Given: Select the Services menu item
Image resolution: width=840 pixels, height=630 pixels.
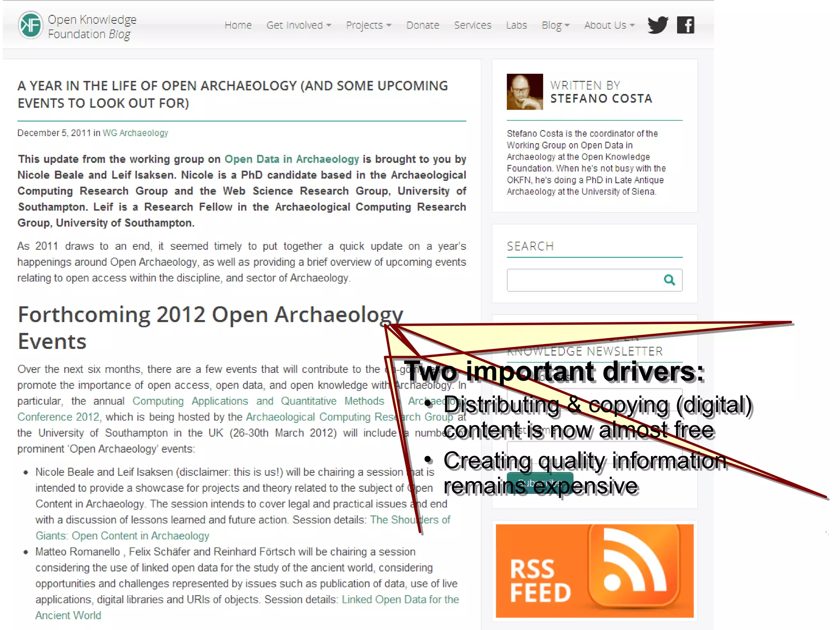Looking at the screenshot, I should pyautogui.click(x=472, y=25).
